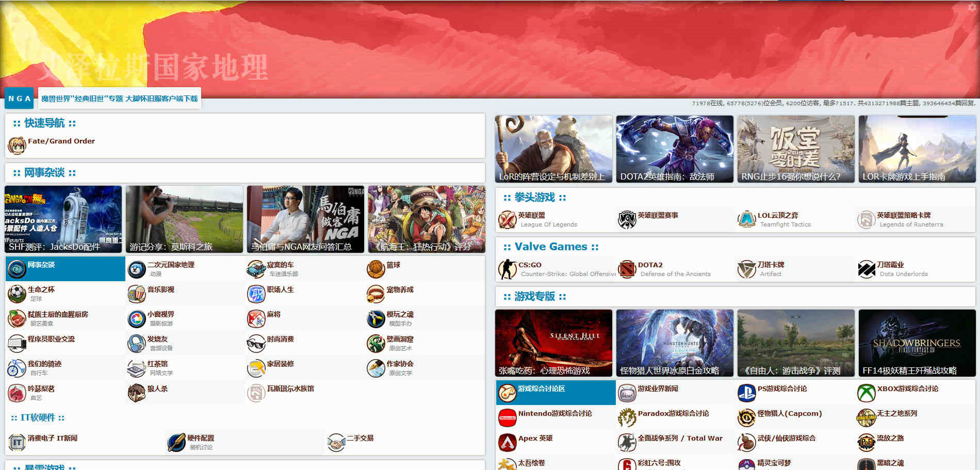Select the highlighted 游戏综合讨论区 forum entry
Image resolution: width=980 pixels, height=470 pixels.
(556, 393)
